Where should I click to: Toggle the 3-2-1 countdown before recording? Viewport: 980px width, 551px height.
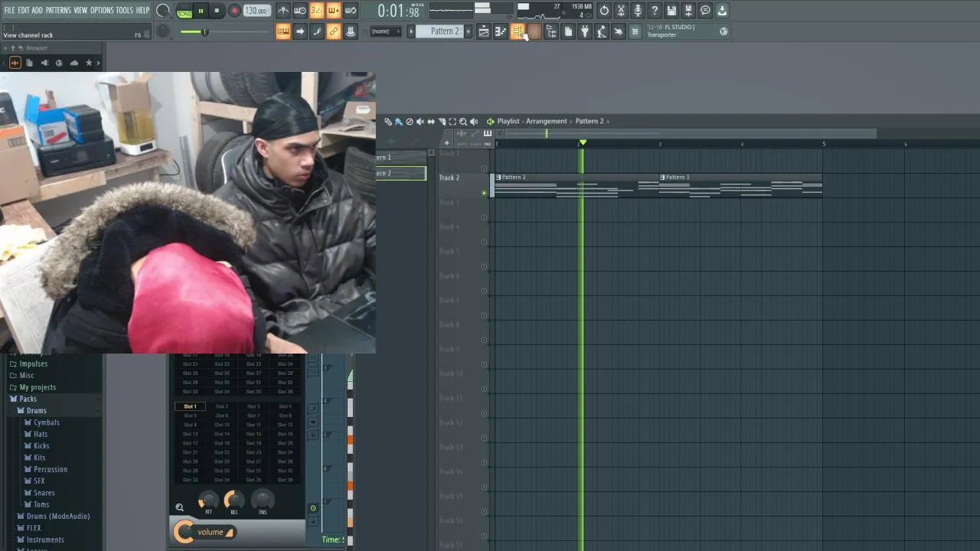317,11
